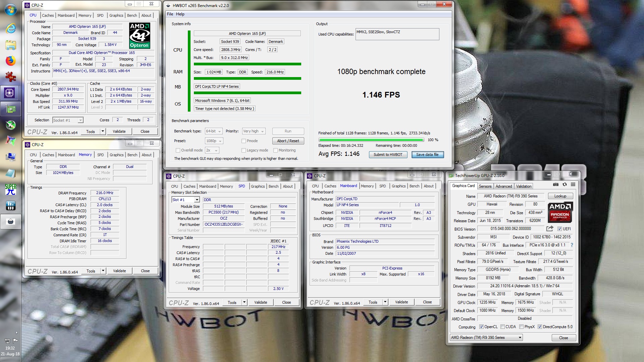Click the GPU-Z refresh icon

[565, 184]
